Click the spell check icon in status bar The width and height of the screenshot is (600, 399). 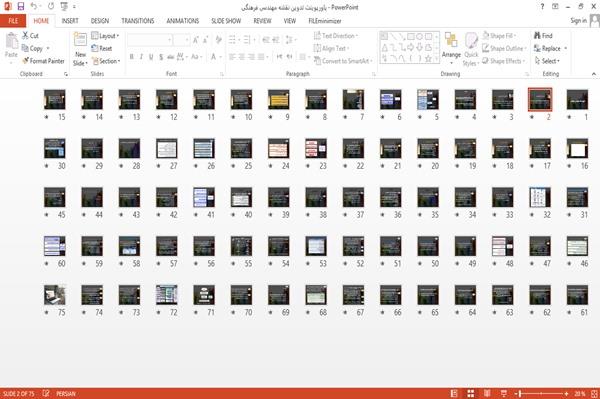coord(46,393)
